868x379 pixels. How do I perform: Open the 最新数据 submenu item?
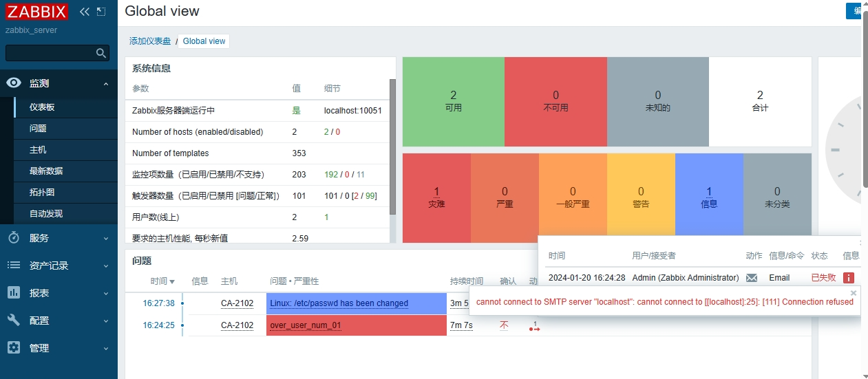pyautogui.click(x=46, y=171)
